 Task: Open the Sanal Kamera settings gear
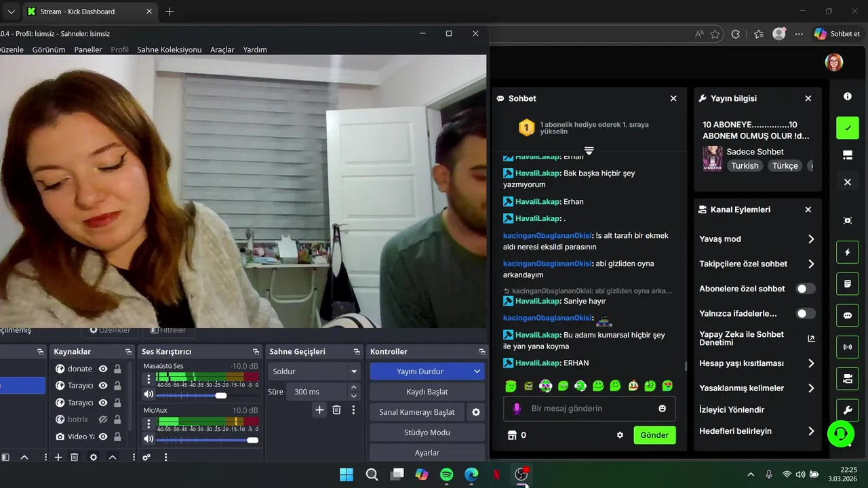[x=476, y=412]
